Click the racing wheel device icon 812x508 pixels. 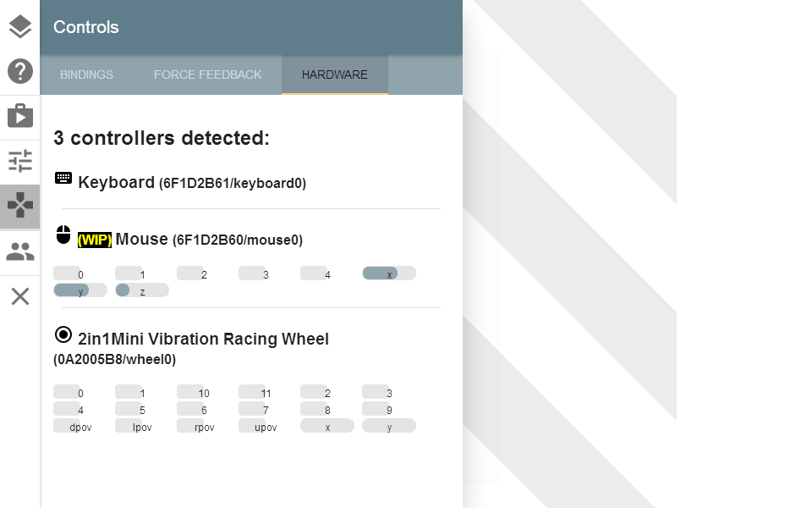tap(63, 334)
